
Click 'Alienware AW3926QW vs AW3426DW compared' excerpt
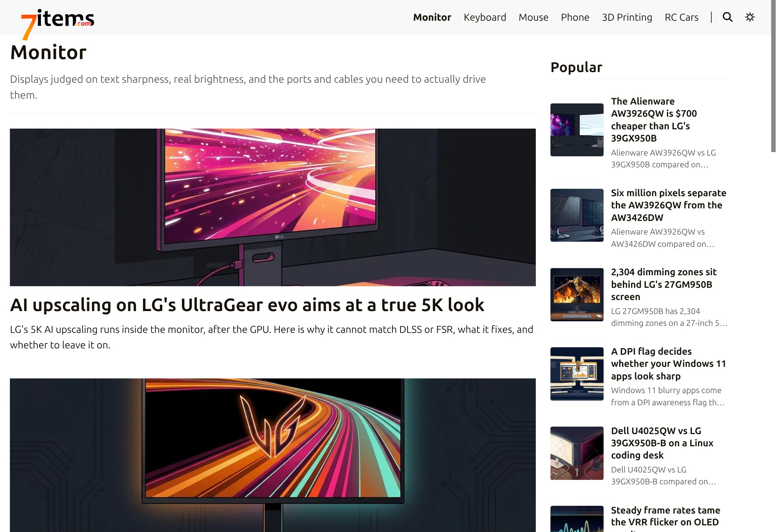pyautogui.click(x=663, y=238)
